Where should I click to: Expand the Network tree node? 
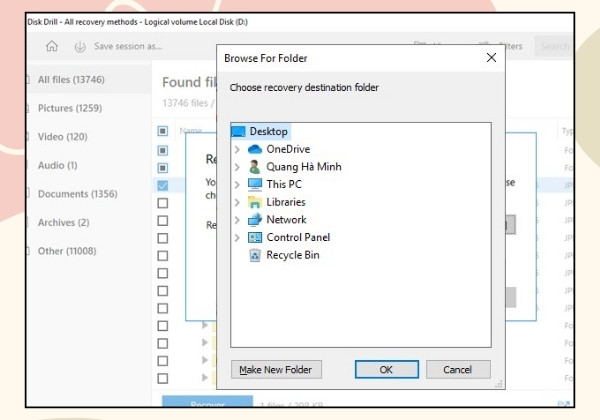tap(237, 220)
